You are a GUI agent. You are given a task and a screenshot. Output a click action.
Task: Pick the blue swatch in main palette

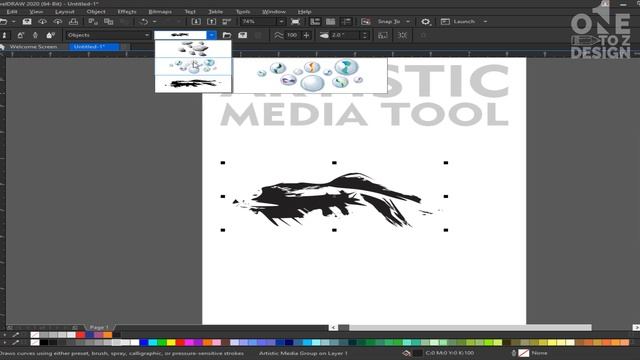pos(144,342)
